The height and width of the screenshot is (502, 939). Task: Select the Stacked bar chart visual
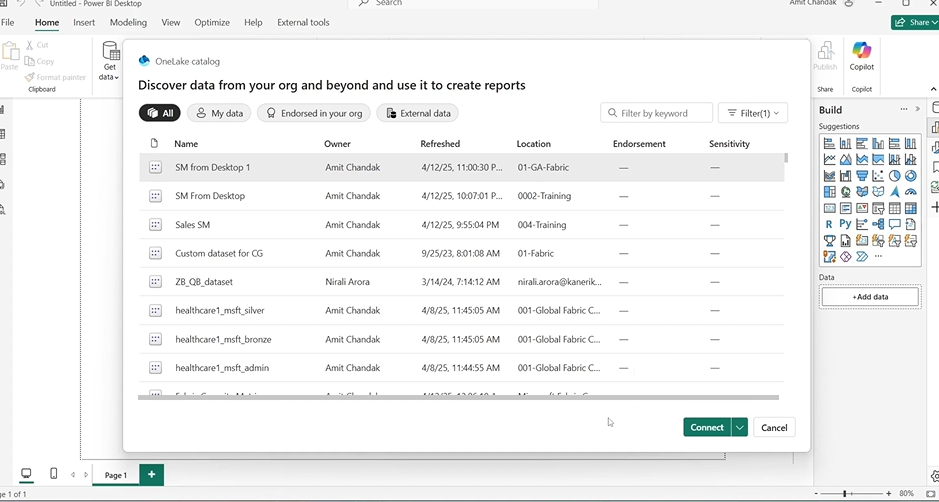pos(829,143)
